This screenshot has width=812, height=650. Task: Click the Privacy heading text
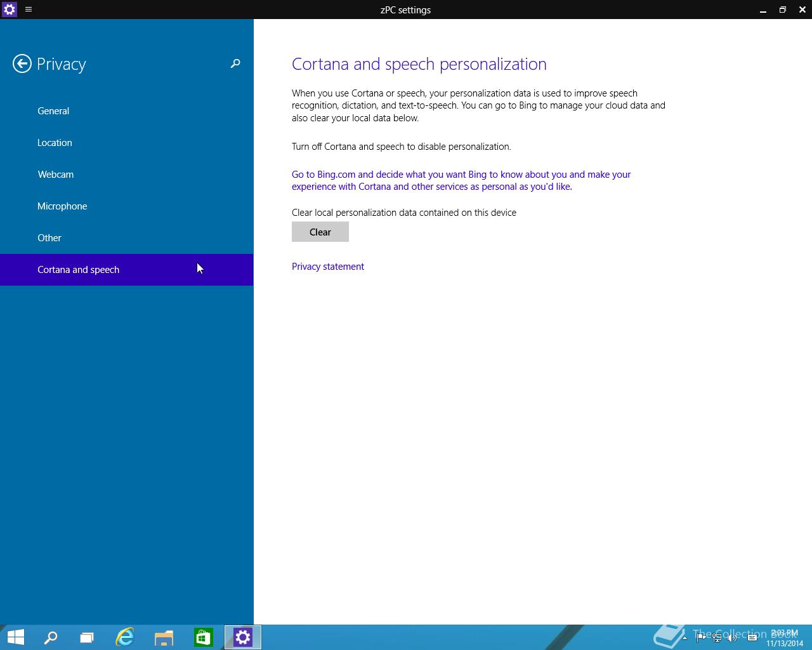coord(62,64)
